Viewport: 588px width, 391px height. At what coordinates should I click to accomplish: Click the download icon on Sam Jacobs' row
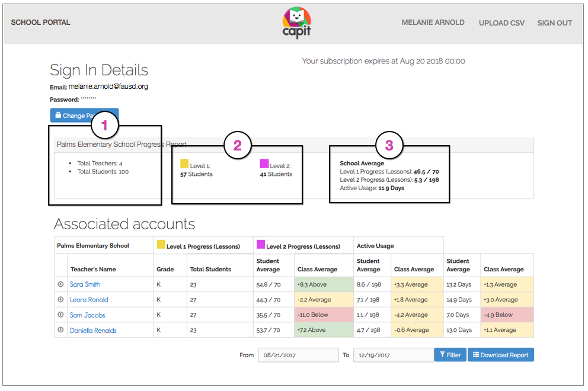[x=61, y=315]
